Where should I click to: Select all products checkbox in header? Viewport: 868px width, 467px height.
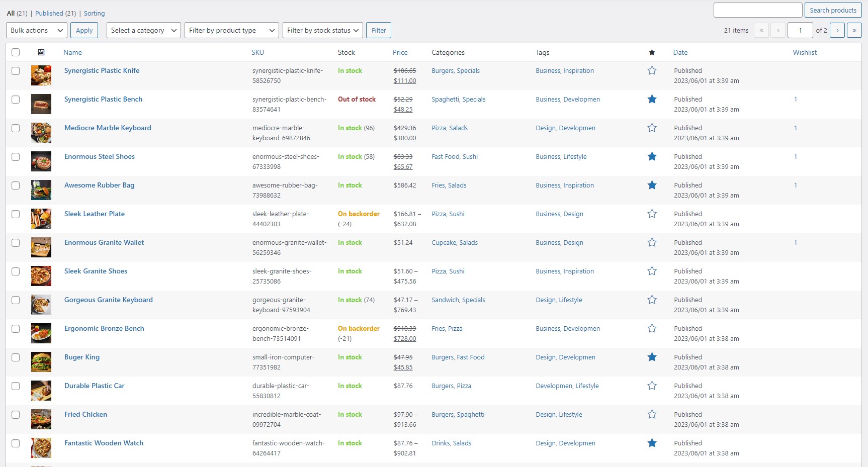(16, 52)
